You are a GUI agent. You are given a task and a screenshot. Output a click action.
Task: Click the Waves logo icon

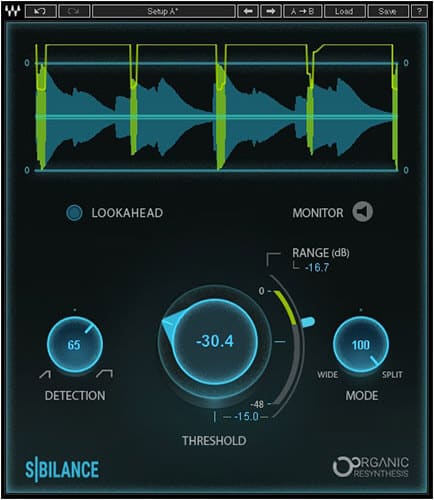click(13, 11)
